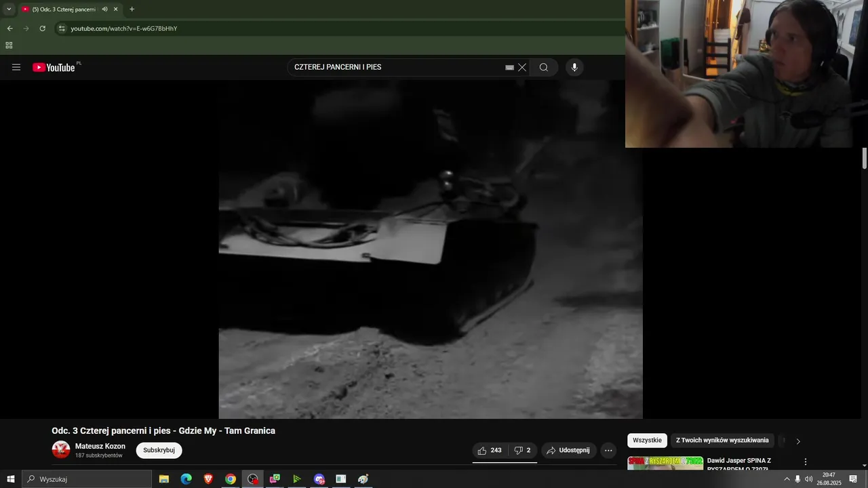Open the apps grid in bookmarks bar

coord(9,45)
